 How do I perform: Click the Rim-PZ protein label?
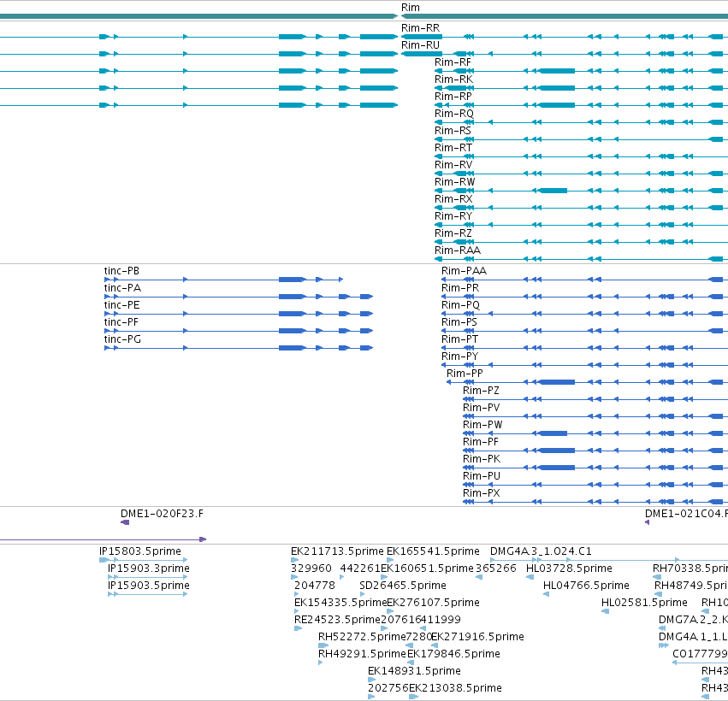[481, 391]
